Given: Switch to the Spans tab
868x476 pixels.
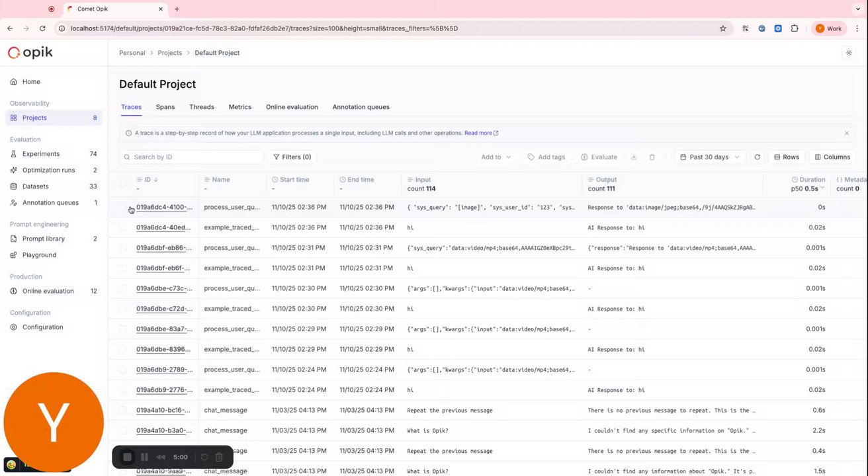Looking at the screenshot, I should pos(165,107).
